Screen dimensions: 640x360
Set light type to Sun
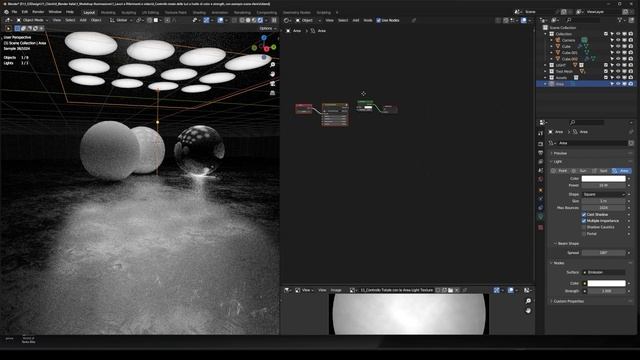click(580, 171)
